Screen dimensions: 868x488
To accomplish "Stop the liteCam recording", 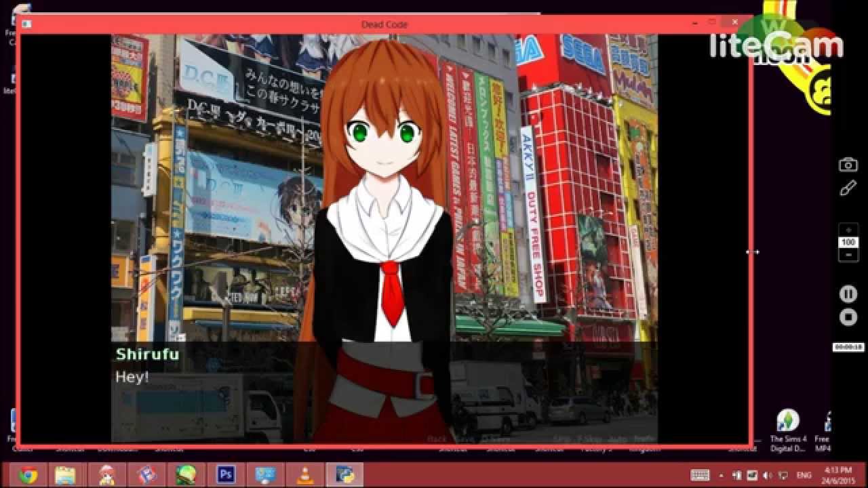I will click(x=848, y=317).
